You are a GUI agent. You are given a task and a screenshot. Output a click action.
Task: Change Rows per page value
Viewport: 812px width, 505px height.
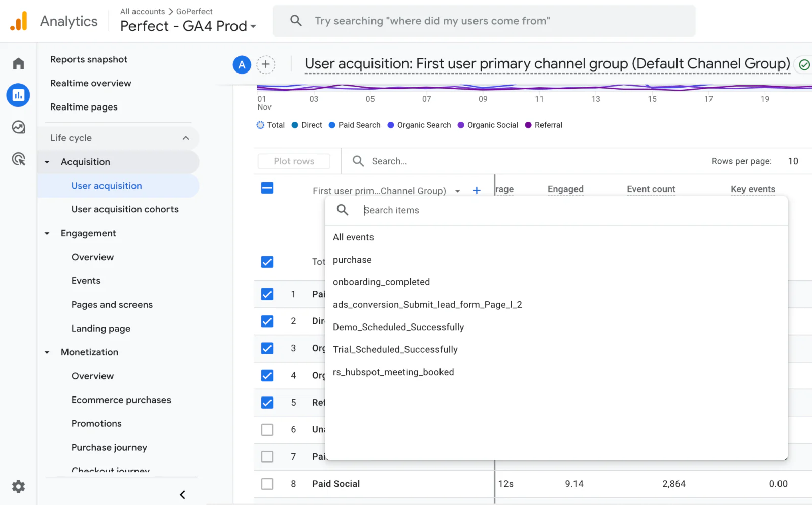pyautogui.click(x=793, y=161)
